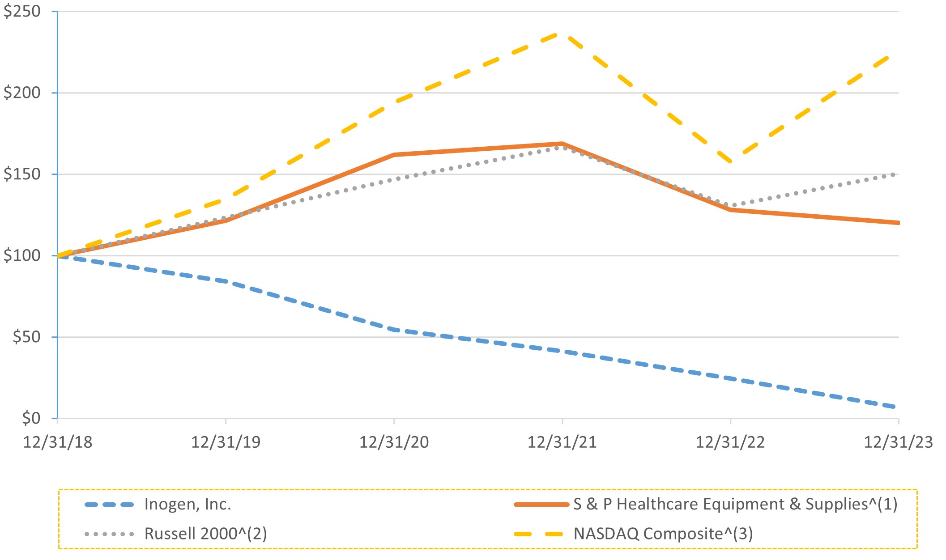
Task: Click the Inogen line point at 12/31/20
Action: [394, 330]
